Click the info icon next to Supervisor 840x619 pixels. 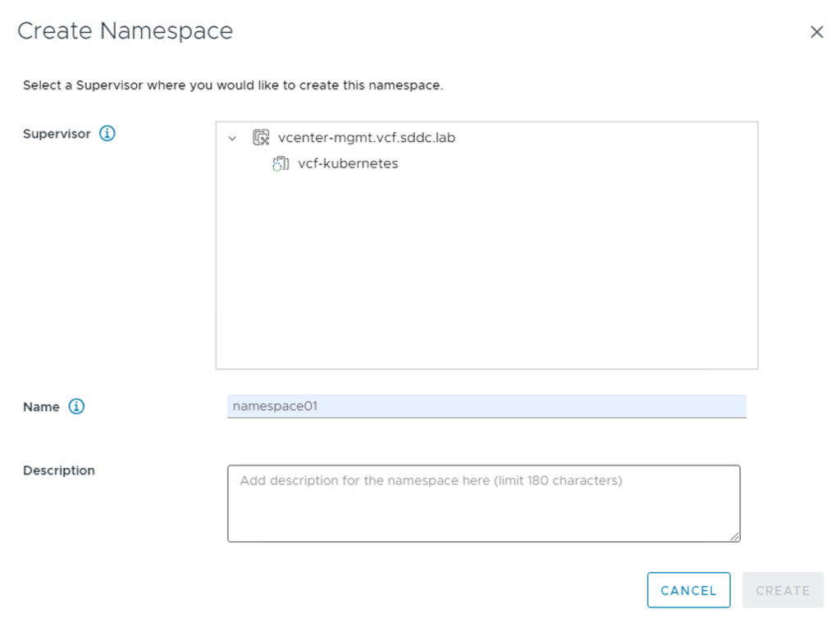click(107, 133)
